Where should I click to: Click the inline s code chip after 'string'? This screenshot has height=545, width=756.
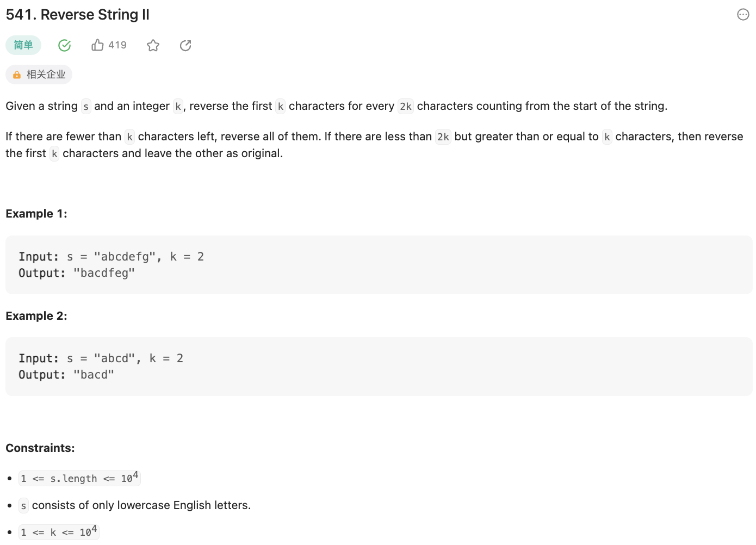pyautogui.click(x=86, y=107)
